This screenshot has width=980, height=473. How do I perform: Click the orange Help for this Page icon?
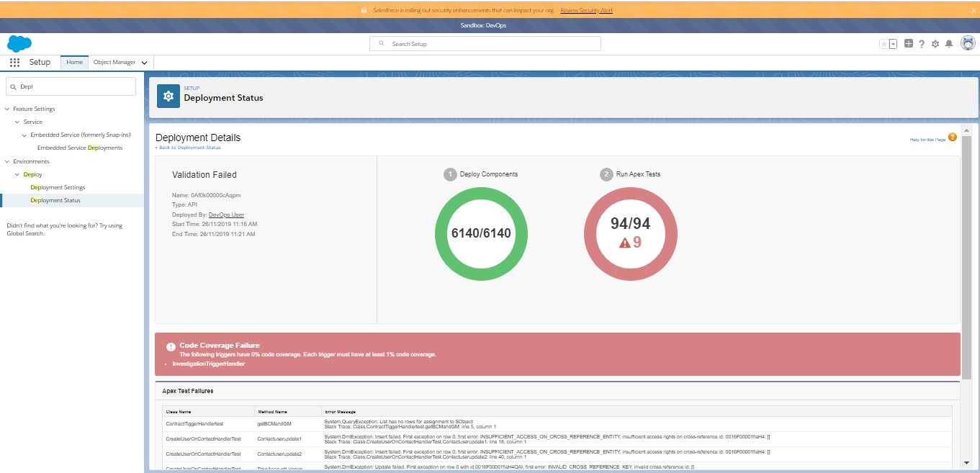click(x=952, y=137)
